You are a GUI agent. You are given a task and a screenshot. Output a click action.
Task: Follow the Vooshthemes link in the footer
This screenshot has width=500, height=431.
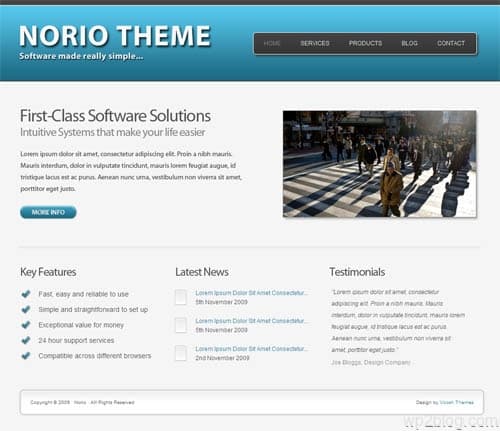coord(457,402)
